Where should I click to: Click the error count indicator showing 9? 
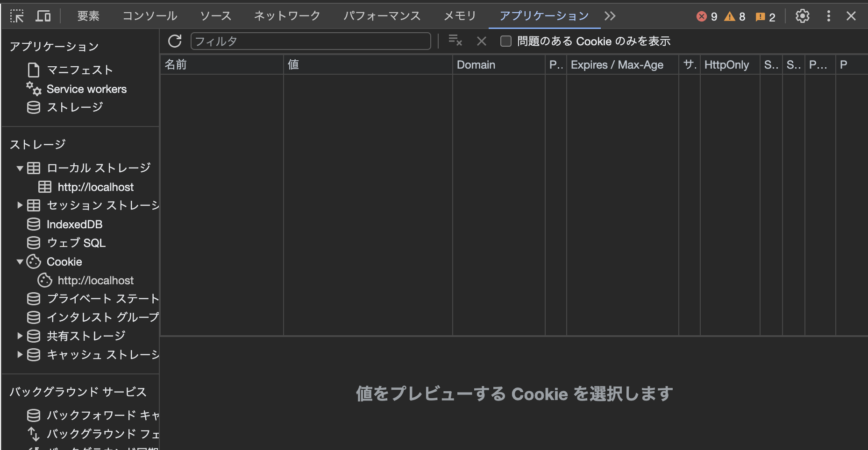coord(707,16)
